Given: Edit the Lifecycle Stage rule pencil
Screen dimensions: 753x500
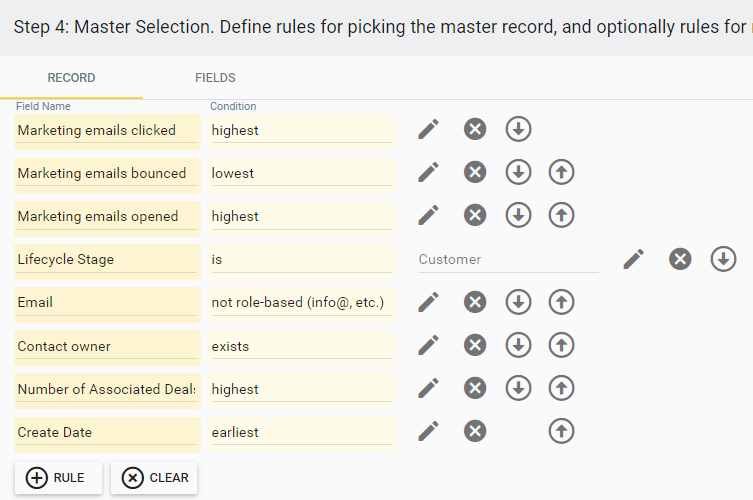Looking at the screenshot, I should coord(633,259).
